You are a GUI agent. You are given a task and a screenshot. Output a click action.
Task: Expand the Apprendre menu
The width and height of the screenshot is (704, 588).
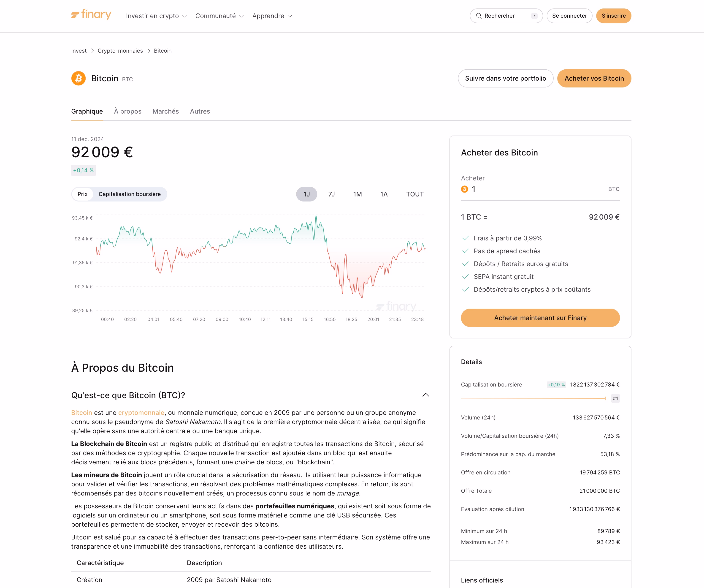(x=271, y=16)
